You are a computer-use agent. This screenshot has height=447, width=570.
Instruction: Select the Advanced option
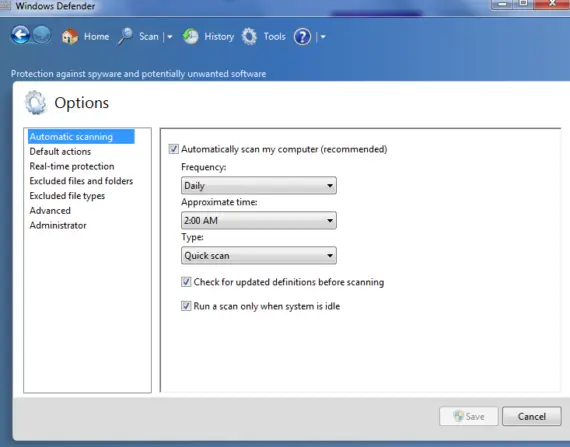coord(50,211)
